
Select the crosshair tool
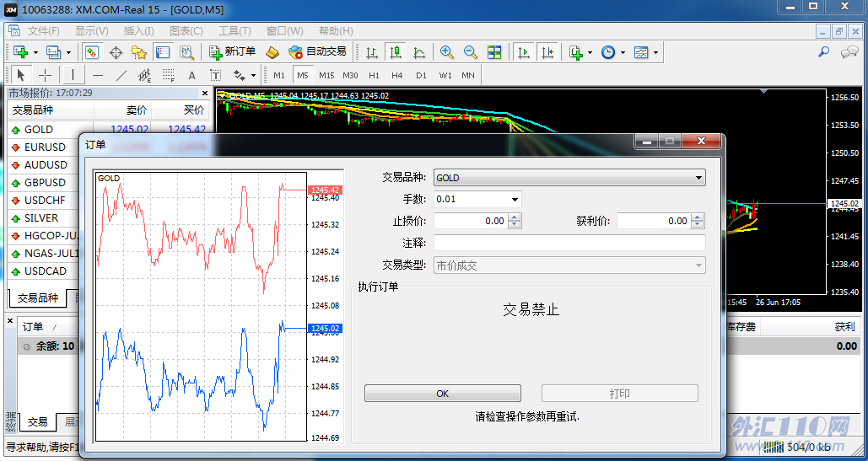[46, 75]
